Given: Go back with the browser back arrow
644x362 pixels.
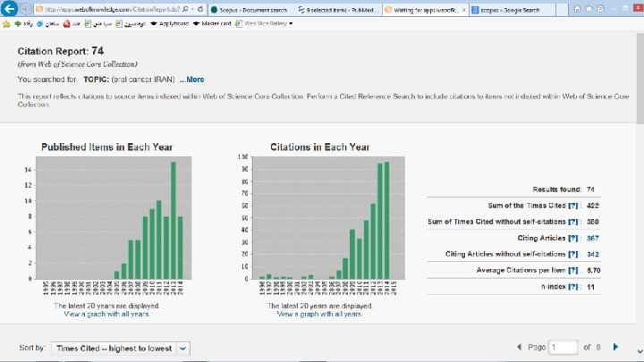Looking at the screenshot, I should coord(9,8).
